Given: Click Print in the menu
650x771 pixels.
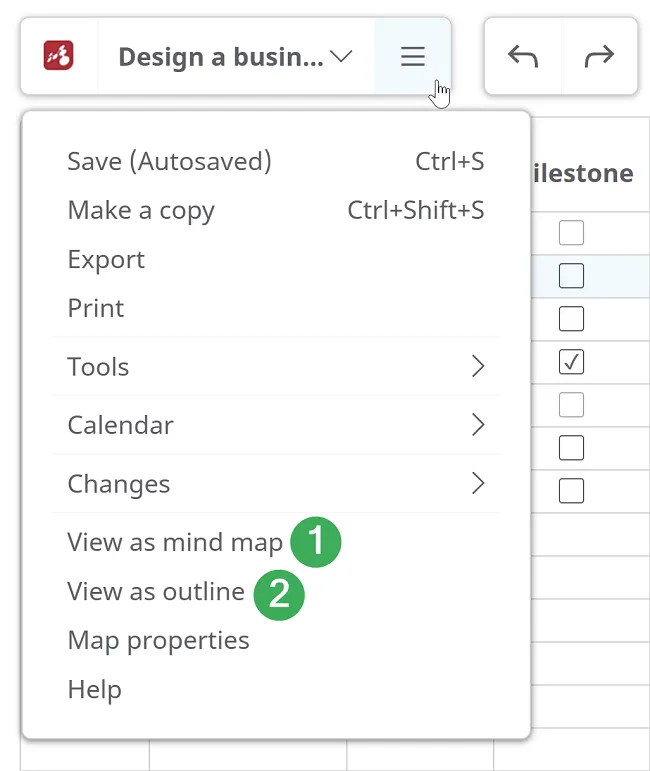Looking at the screenshot, I should click(x=96, y=308).
